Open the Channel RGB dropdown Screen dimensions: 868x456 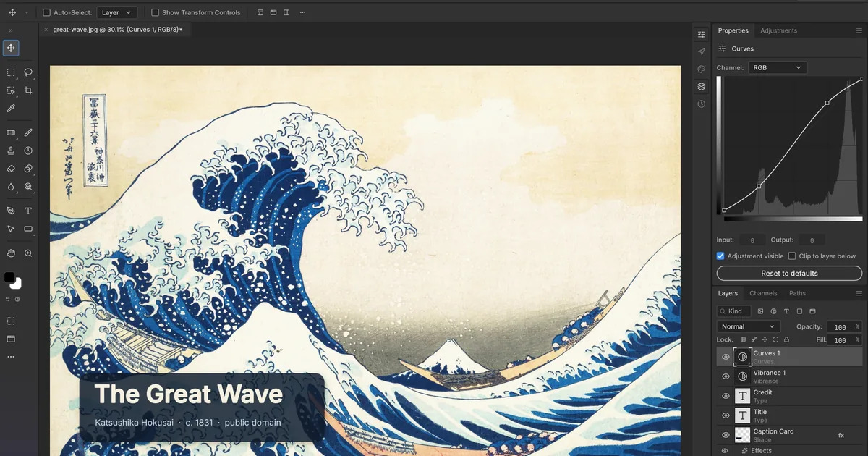(x=778, y=67)
